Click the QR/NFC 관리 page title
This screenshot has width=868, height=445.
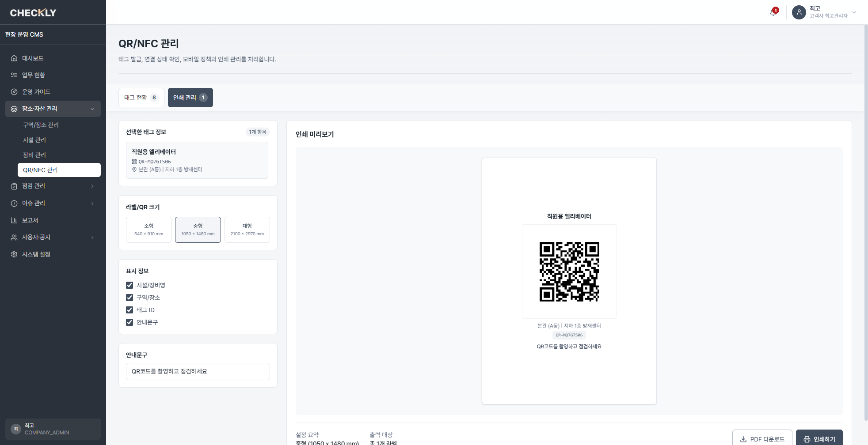(x=148, y=43)
